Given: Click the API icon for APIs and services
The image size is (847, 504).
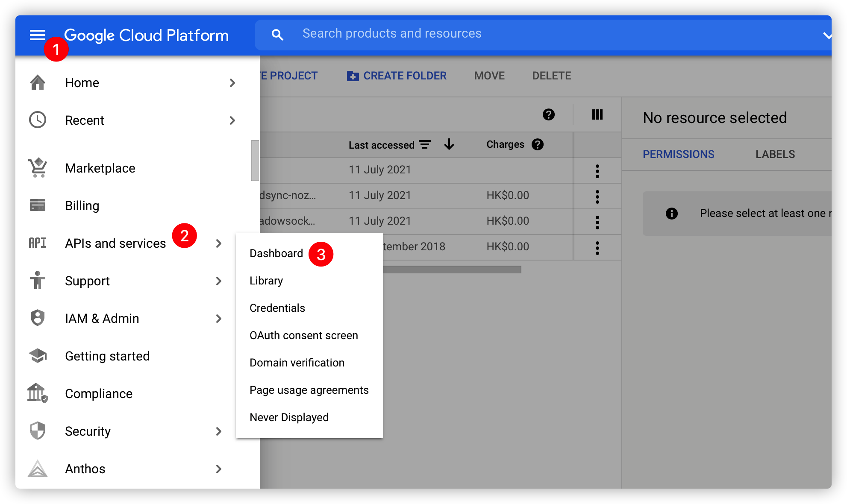Looking at the screenshot, I should coord(38,243).
